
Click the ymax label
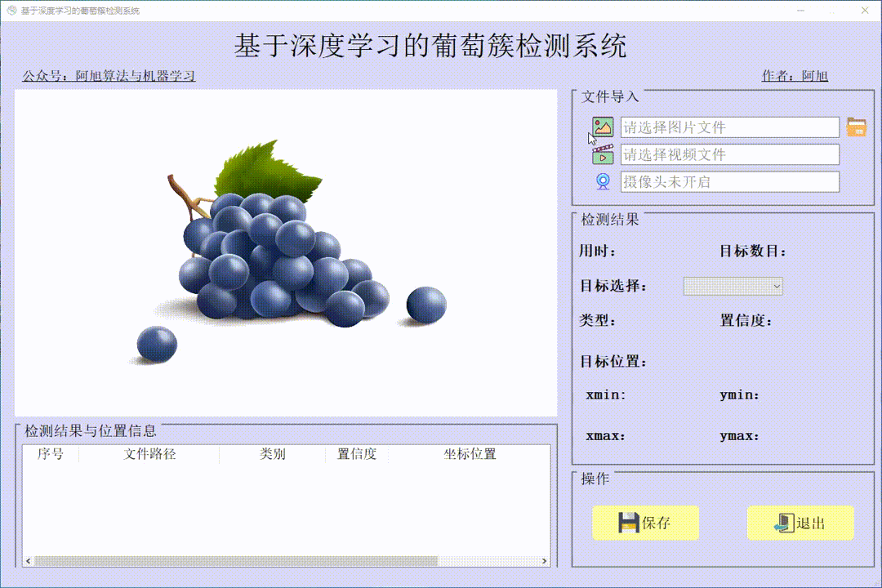739,436
